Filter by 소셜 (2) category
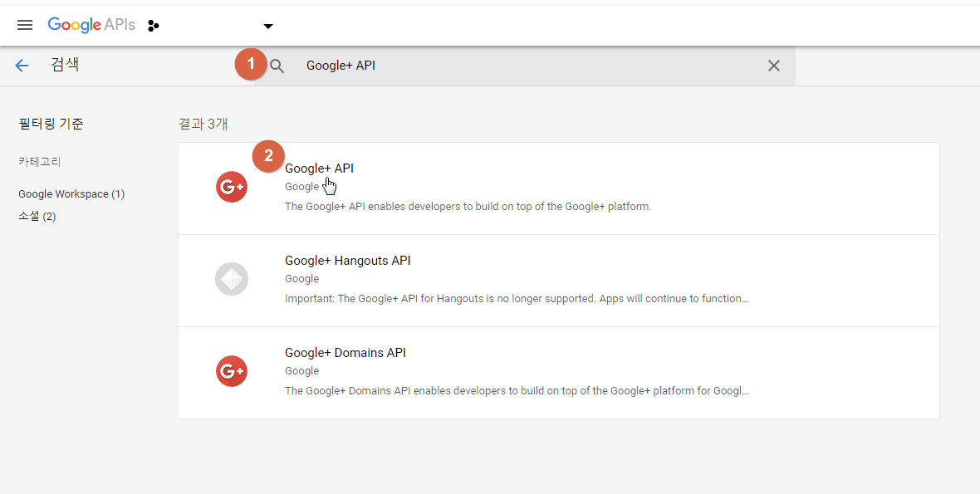Image resolution: width=980 pixels, height=494 pixels. coord(37,217)
